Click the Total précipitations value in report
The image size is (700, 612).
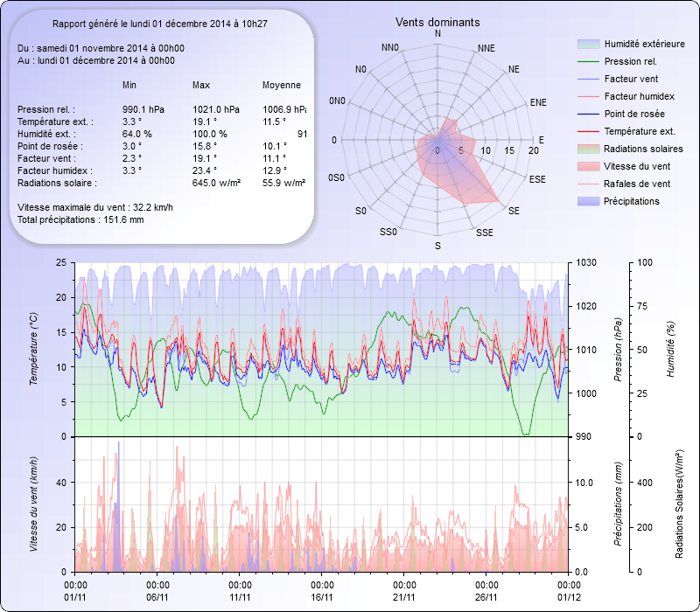click(80, 219)
